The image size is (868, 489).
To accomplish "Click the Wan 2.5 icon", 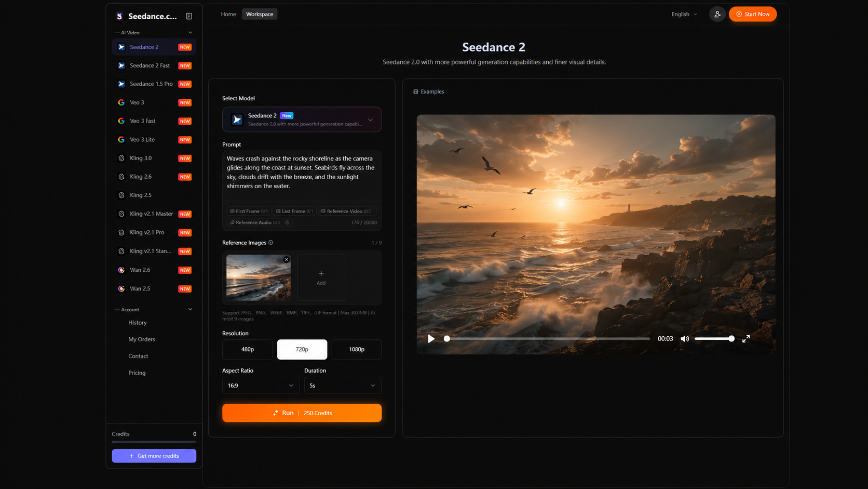I will 121,288.
